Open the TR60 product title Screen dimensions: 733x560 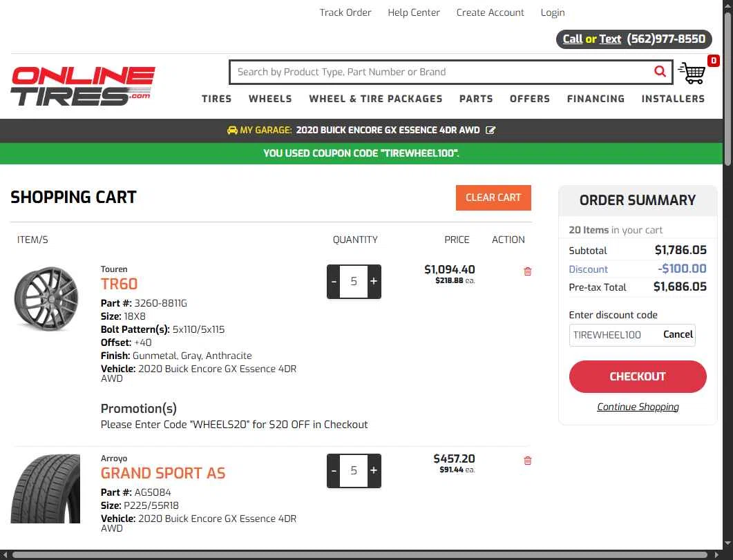pos(120,284)
